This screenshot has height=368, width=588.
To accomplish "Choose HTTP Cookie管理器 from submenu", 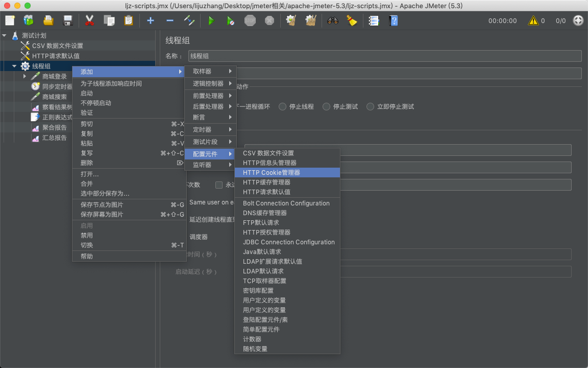I will click(x=287, y=172).
